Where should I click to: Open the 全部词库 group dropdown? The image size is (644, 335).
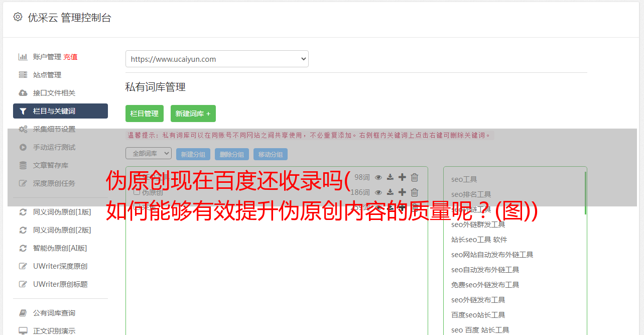tap(149, 153)
